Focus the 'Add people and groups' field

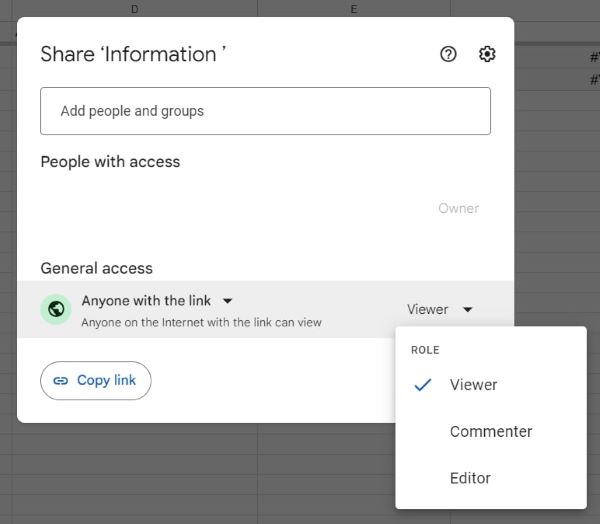pos(265,111)
